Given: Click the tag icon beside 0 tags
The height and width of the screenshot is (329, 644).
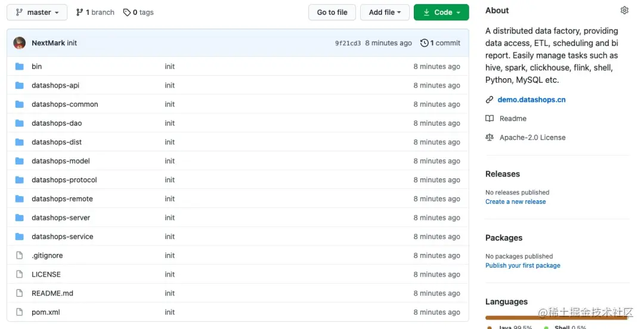Looking at the screenshot, I should click(x=127, y=13).
